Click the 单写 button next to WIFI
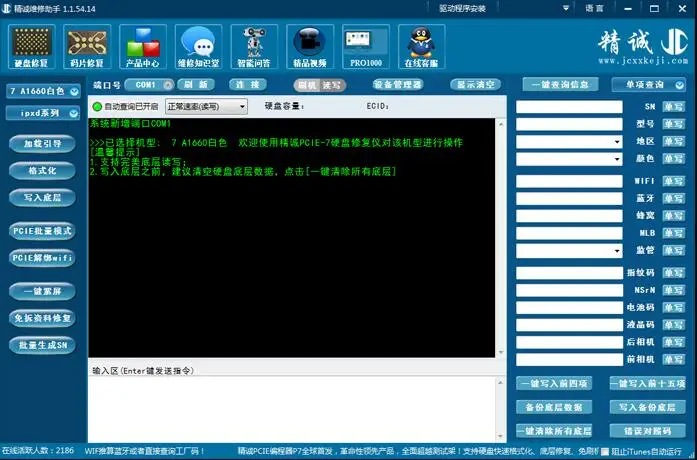This screenshot has width=697, height=460. point(674,181)
